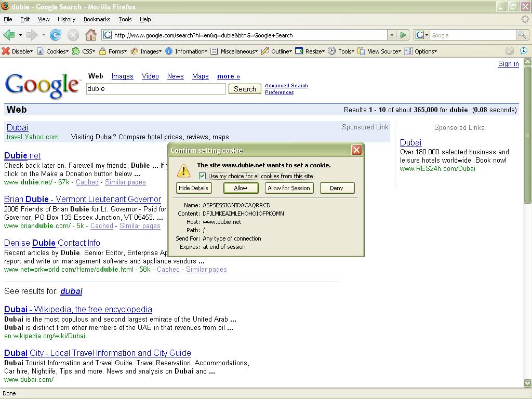The width and height of the screenshot is (532, 399).
Task: Expand the Cookies dropdown menu
Action: coord(67,51)
